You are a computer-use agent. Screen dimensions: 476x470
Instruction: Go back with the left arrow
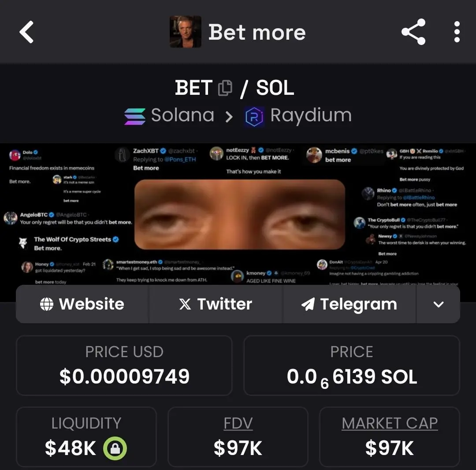26,32
